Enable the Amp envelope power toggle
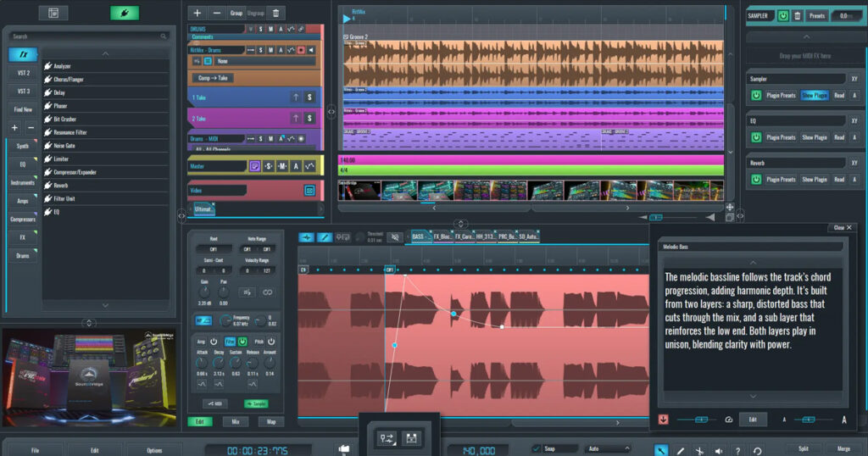 click(x=214, y=342)
